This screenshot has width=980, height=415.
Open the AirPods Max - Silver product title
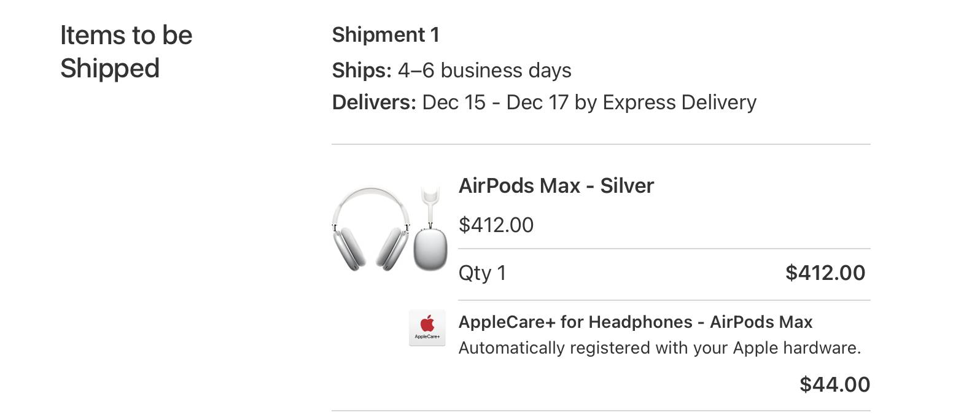(556, 185)
